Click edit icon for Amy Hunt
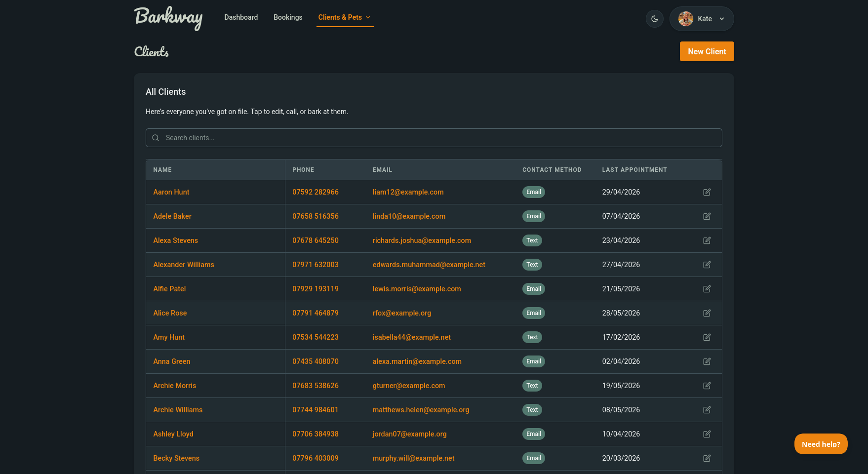Viewport: 868px width, 474px height. [707, 337]
